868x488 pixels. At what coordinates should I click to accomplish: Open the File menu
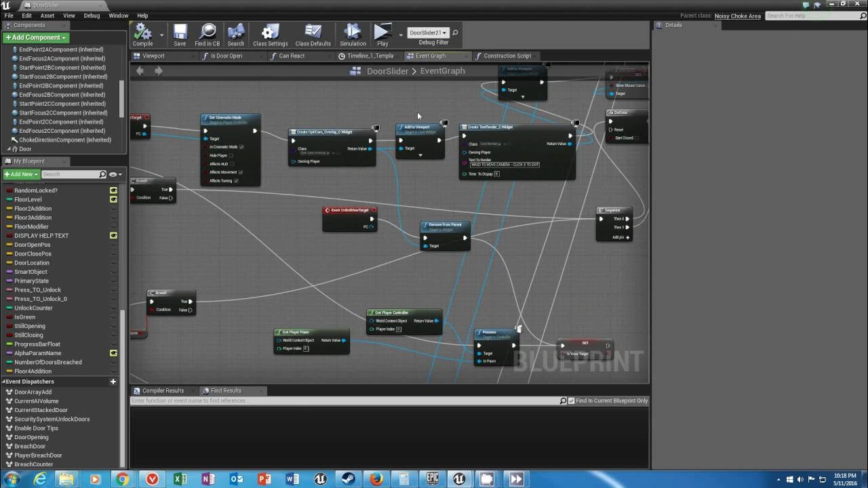[9, 16]
